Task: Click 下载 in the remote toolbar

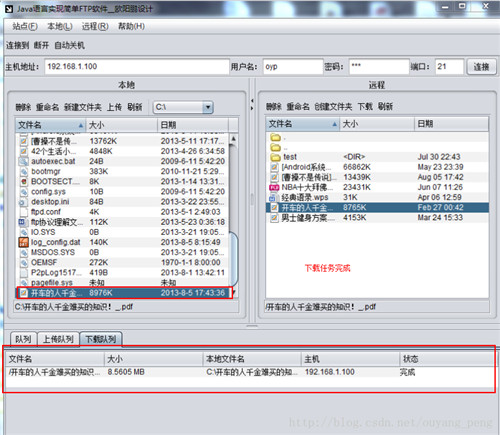Action: coord(365,107)
